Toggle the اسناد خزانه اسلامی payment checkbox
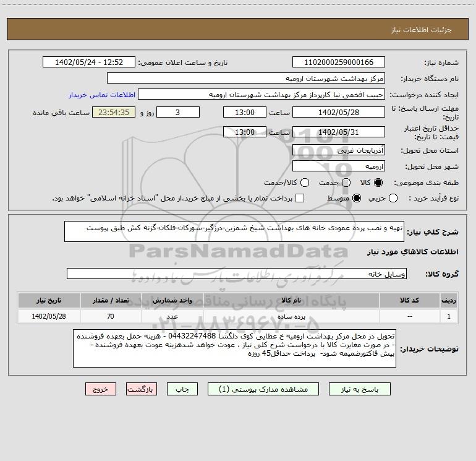 point(300,198)
